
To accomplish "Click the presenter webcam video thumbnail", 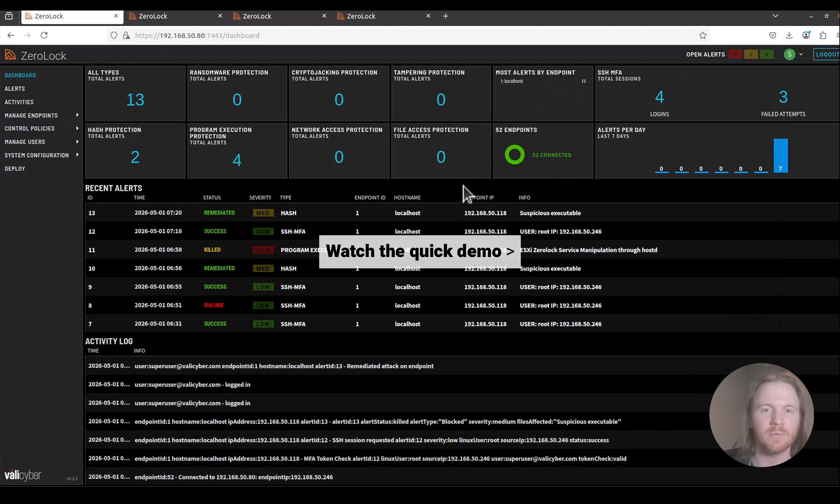I will point(761,415).
